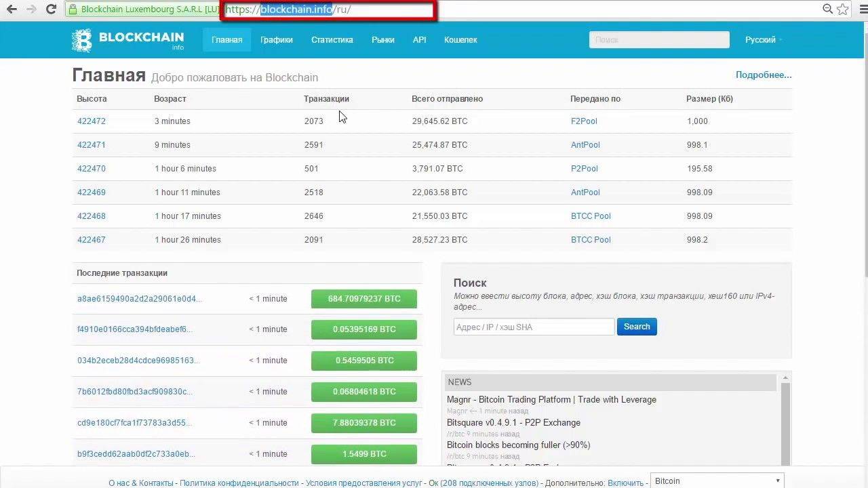The height and width of the screenshot is (488, 868).
Task: Open Политика конфиденциальности footer link
Action: point(239,483)
